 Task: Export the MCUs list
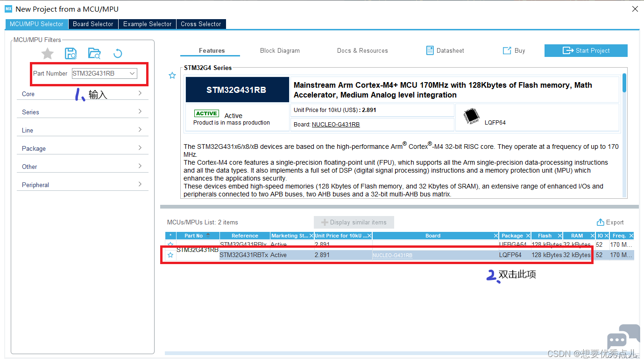tap(610, 223)
